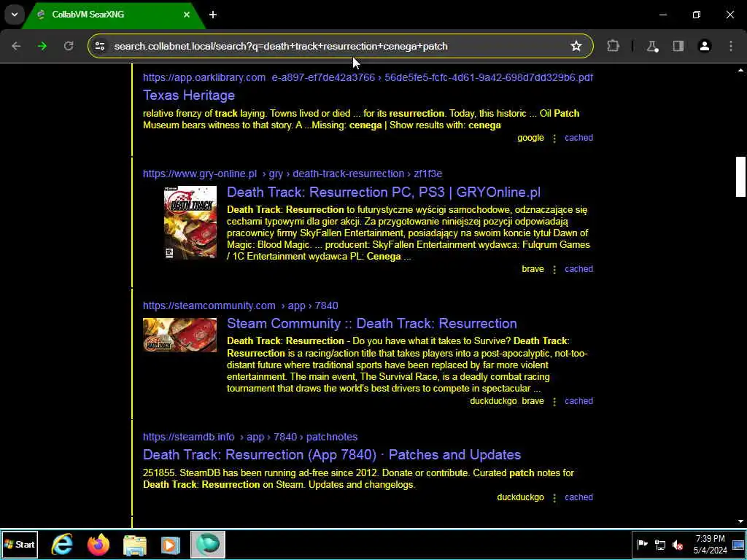Minimize the browser window

click(x=663, y=15)
